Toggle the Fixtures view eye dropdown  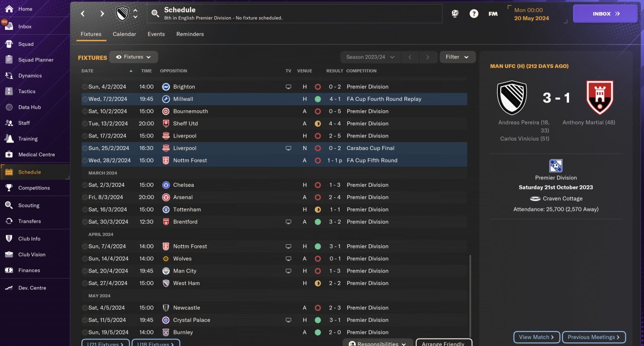pyautogui.click(x=133, y=57)
